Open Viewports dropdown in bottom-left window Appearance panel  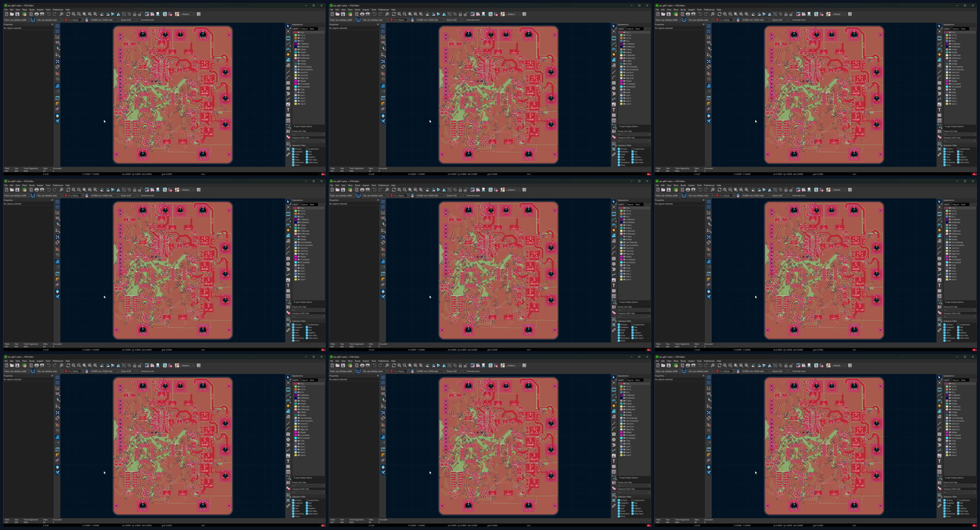[x=308, y=492]
